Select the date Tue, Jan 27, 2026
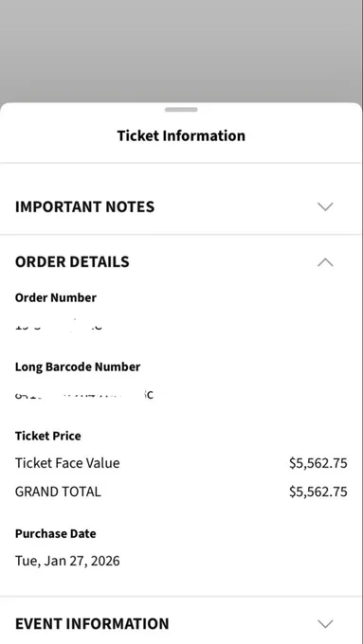Image resolution: width=363 pixels, height=644 pixels. point(67,561)
